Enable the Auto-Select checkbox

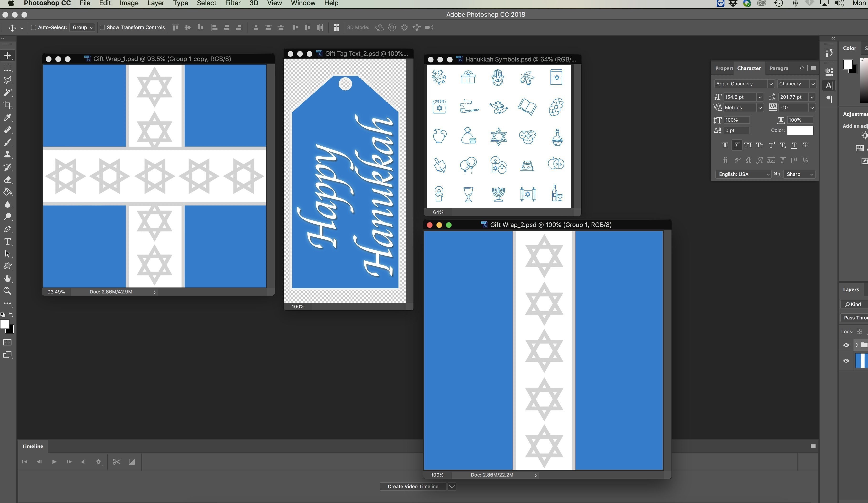[33, 28]
